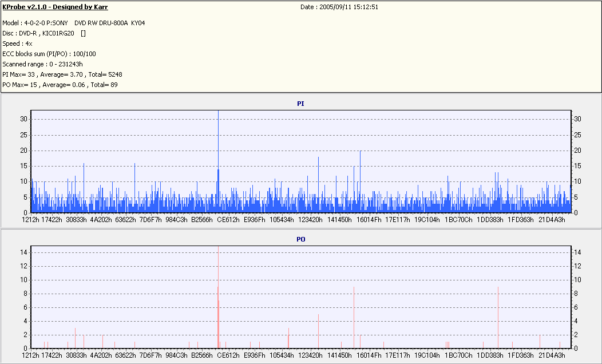Click the 'PI' chart title

300,104
